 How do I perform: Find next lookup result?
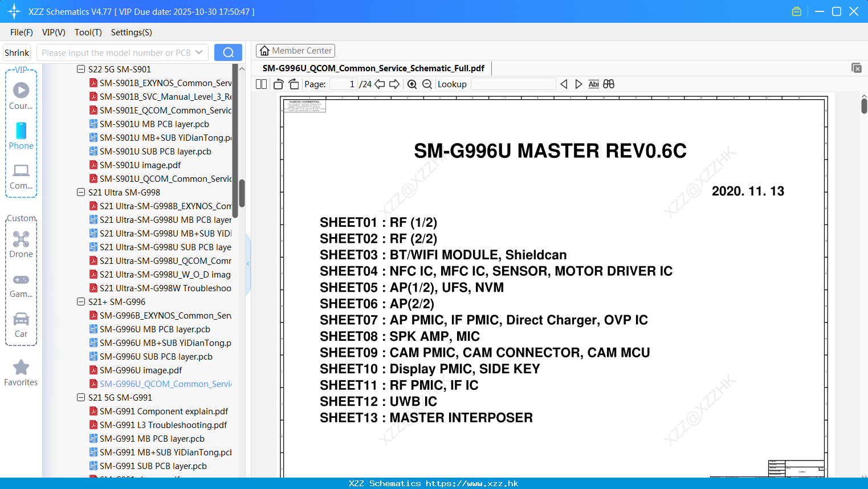click(578, 84)
